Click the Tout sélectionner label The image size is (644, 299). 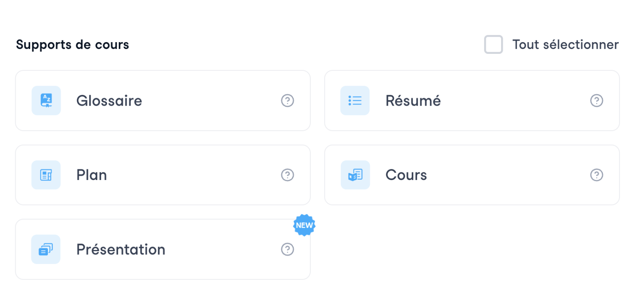point(565,45)
